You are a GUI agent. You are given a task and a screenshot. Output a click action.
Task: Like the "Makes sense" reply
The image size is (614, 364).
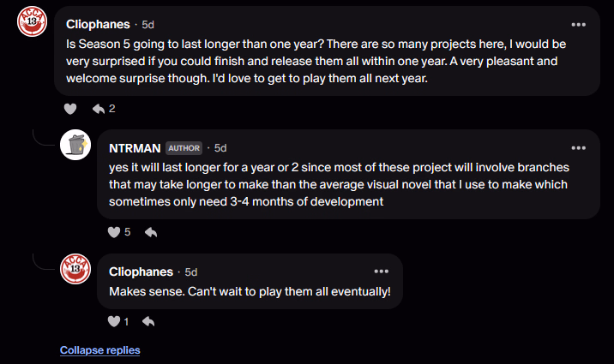(x=114, y=321)
